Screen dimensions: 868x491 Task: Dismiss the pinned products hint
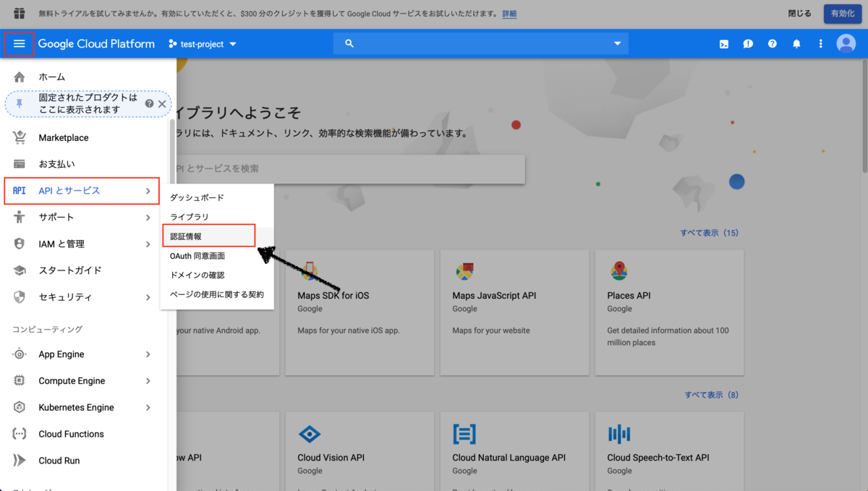pos(162,103)
